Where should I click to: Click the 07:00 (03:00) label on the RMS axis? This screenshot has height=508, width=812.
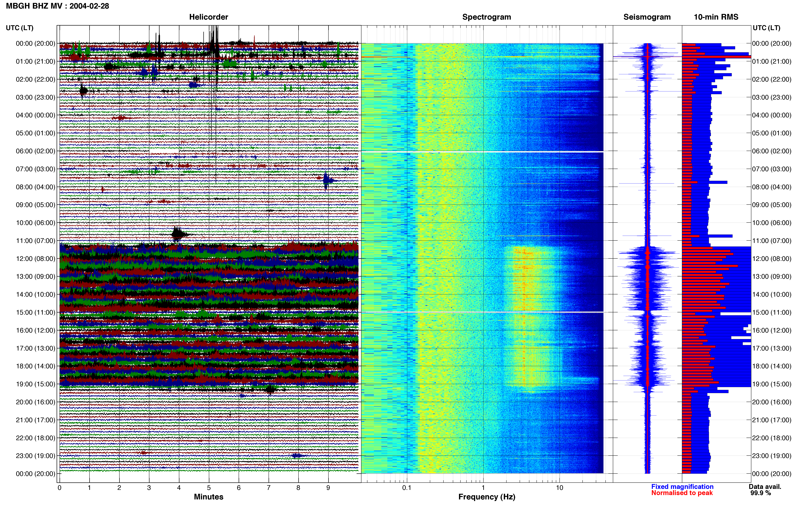point(772,169)
